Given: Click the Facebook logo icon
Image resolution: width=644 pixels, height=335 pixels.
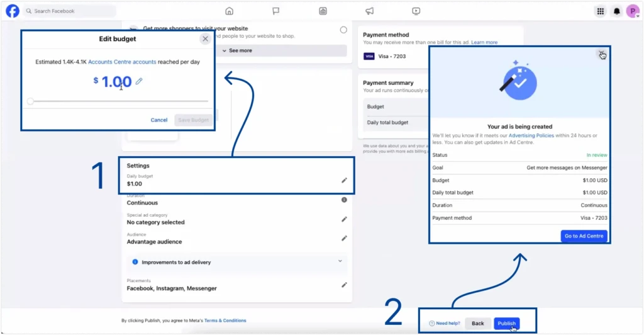Looking at the screenshot, I should (13, 11).
